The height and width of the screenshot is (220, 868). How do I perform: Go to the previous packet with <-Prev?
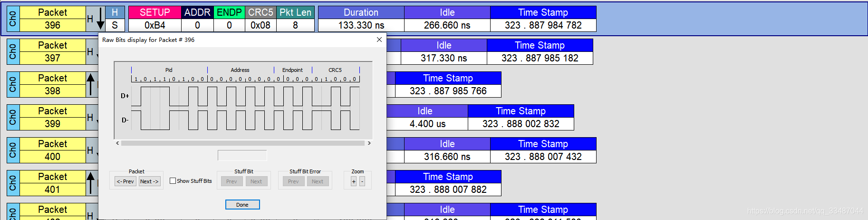tap(125, 181)
